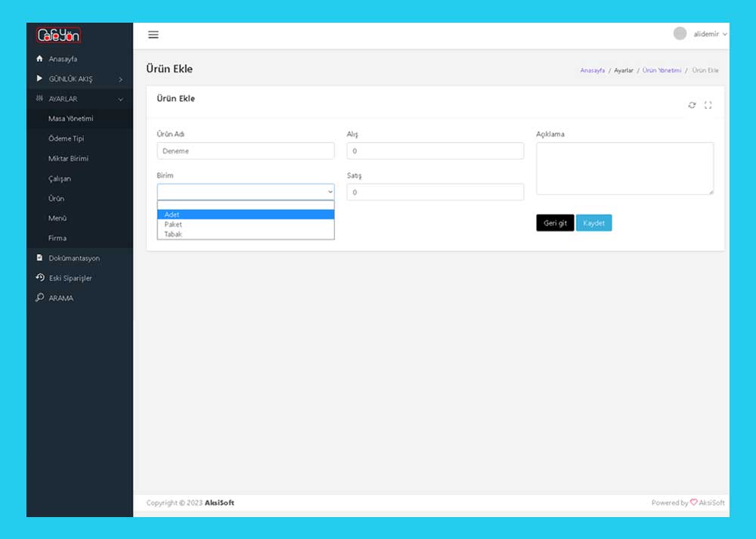Click the CafeYön logo

pos(59,35)
